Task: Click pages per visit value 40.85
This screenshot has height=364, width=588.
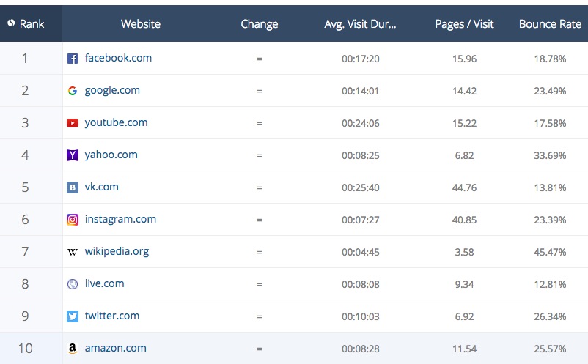Action: (x=464, y=220)
